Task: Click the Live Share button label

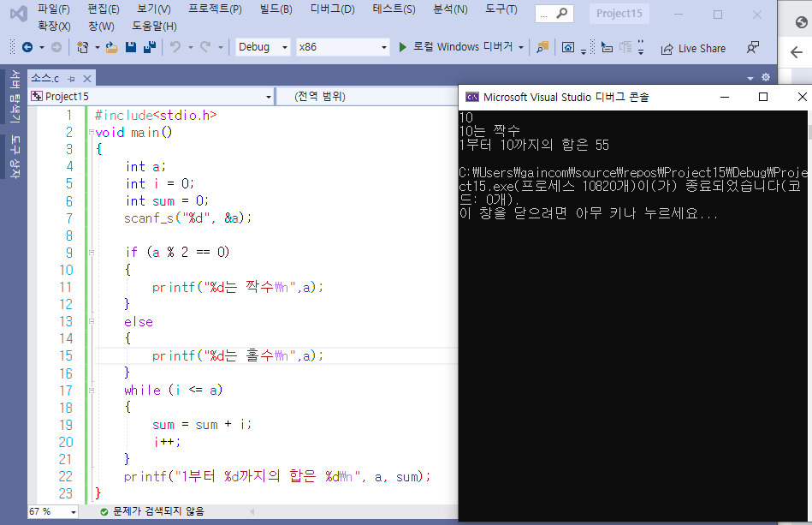Action: tap(702, 49)
